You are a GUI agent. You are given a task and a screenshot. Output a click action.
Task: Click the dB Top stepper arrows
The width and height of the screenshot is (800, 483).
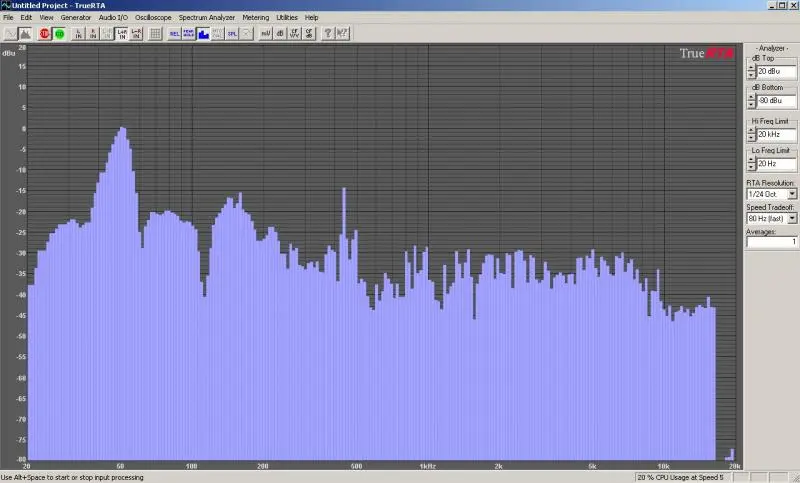tap(750, 72)
